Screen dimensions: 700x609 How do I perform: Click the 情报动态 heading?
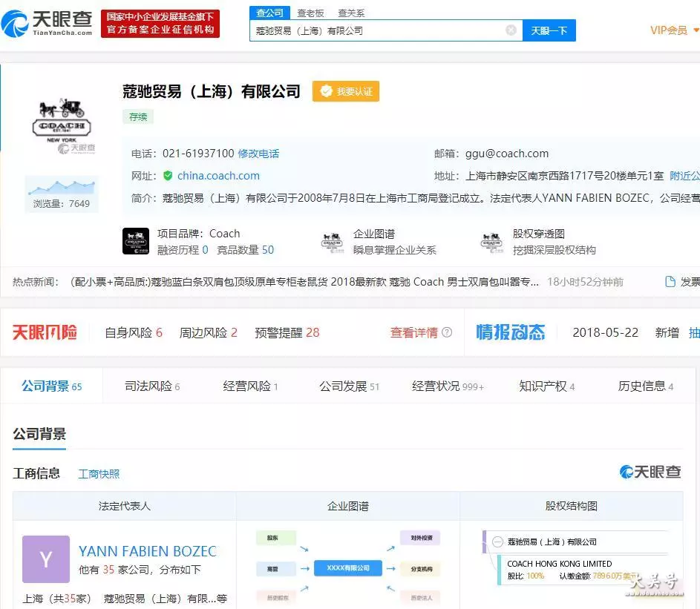point(511,332)
